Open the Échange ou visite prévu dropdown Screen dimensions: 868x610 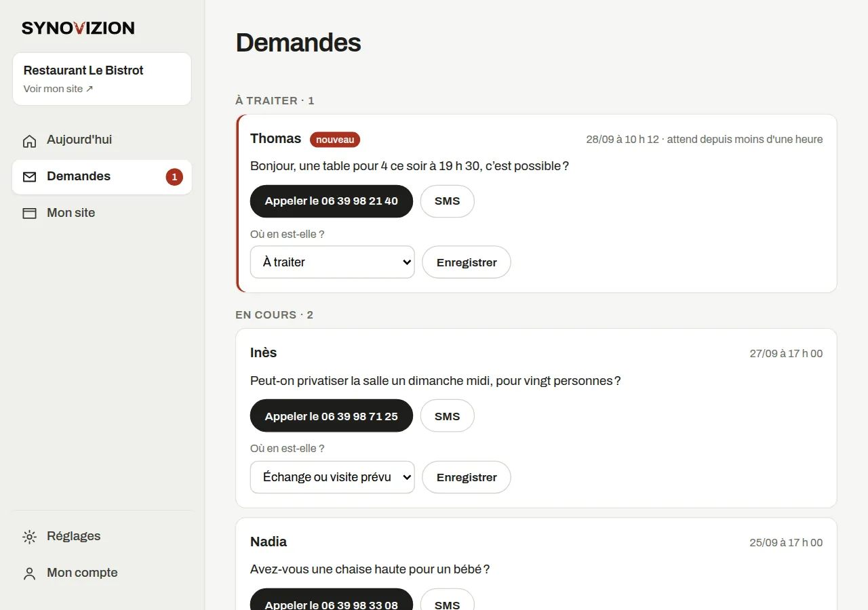pos(332,477)
